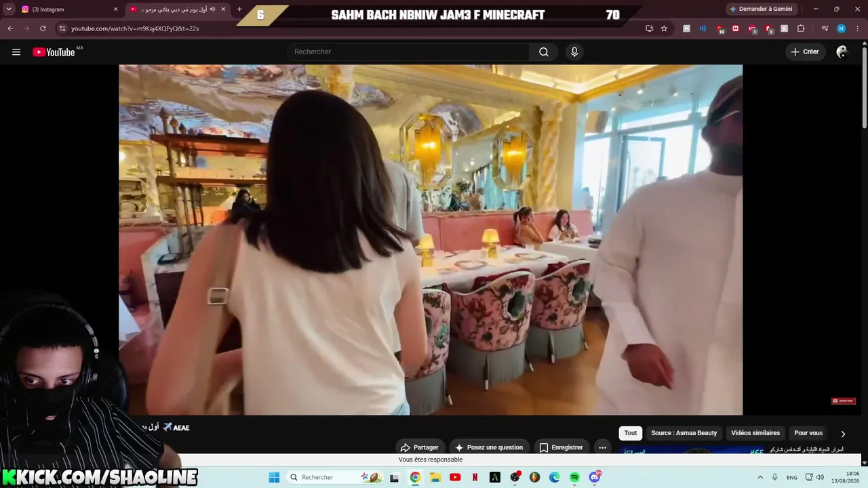This screenshot has height=488, width=868.
Task: Install app icon in the address bar
Action: click(x=650, y=28)
